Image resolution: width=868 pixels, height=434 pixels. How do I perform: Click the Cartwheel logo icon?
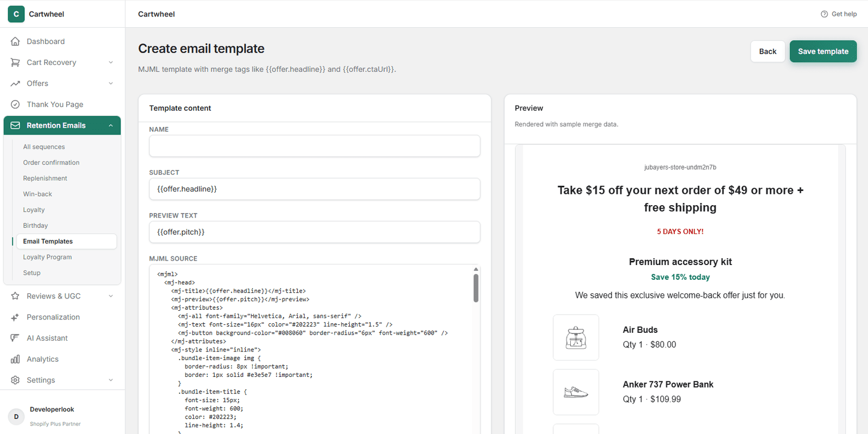16,14
